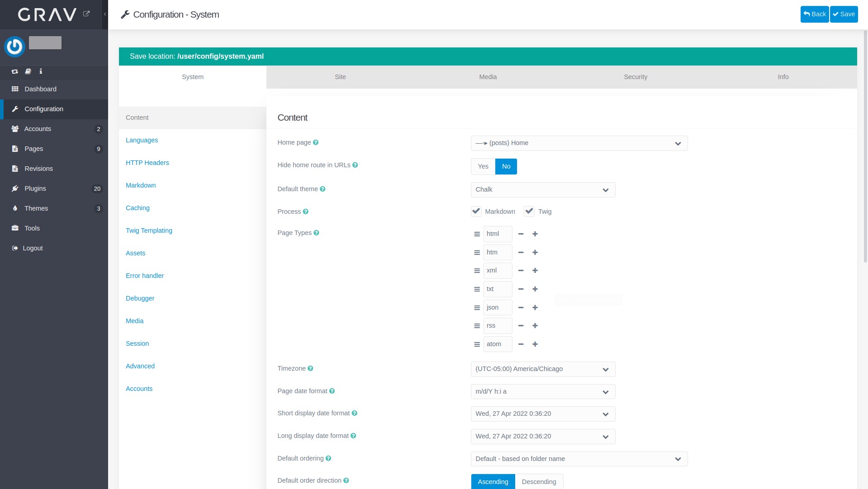
Task: Click the Save button
Action: coord(844,14)
